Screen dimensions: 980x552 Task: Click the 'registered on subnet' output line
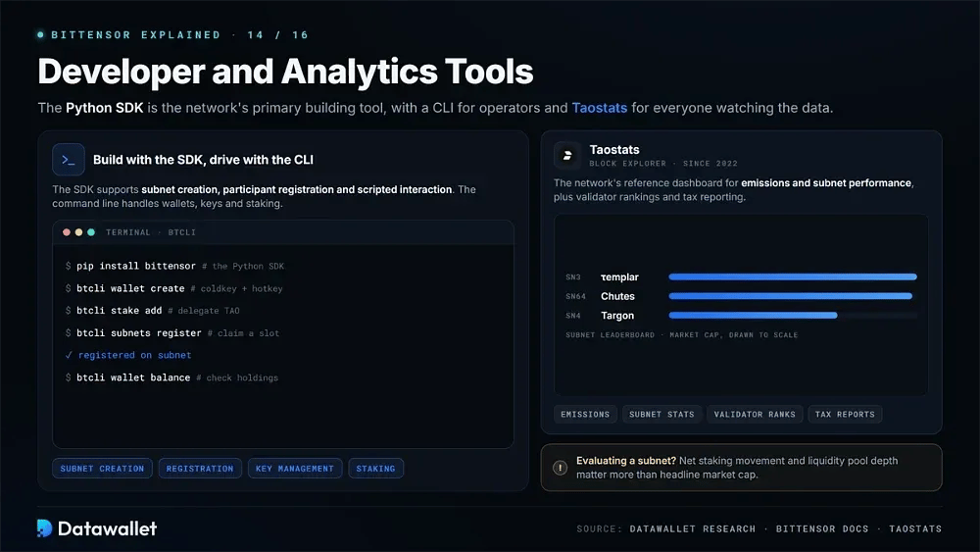pos(128,355)
